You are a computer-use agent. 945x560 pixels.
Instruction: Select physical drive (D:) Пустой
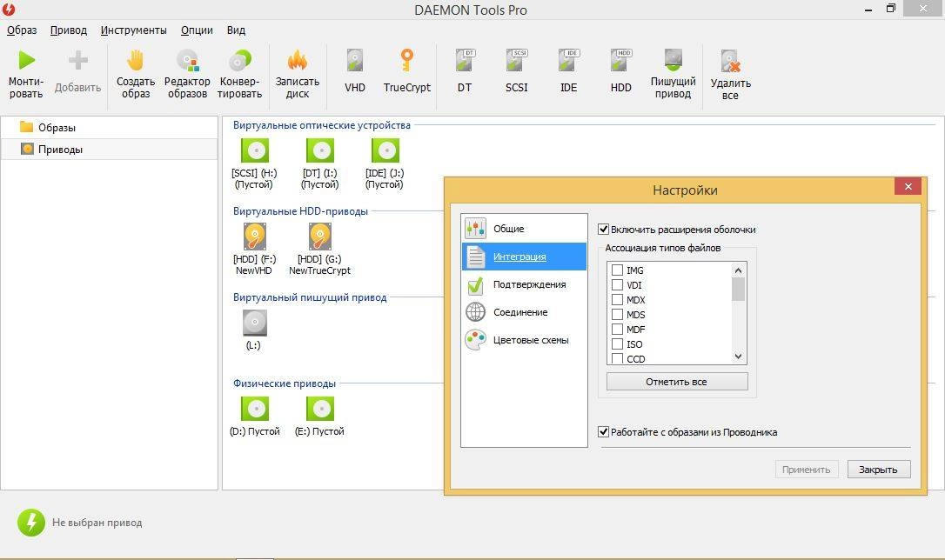[x=255, y=417]
